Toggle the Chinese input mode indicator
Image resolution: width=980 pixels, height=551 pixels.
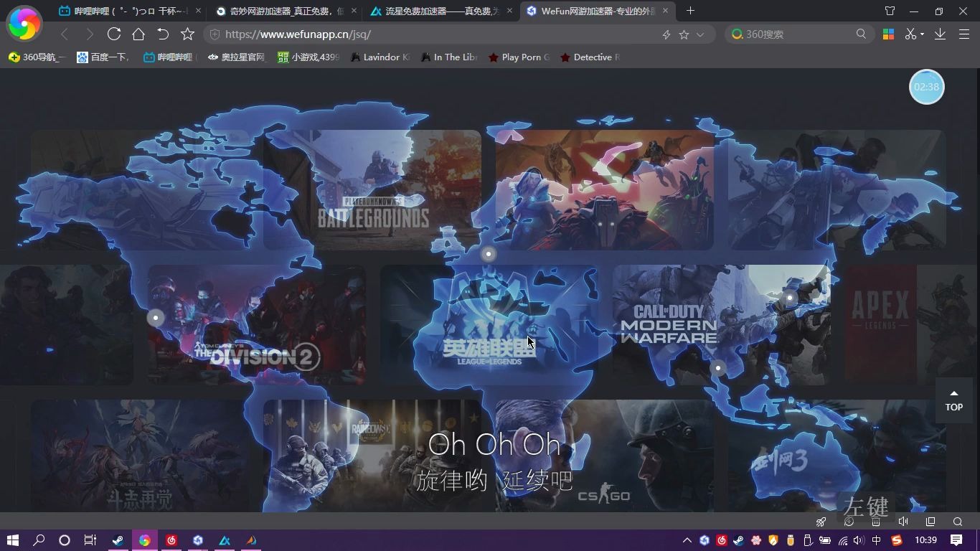tap(876, 540)
